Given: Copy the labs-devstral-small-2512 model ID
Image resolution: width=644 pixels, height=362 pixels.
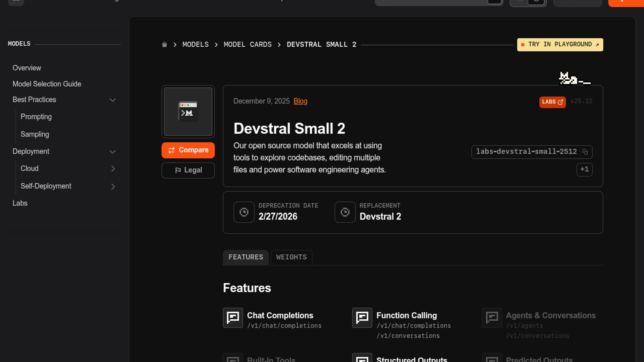Looking at the screenshot, I should click(585, 152).
